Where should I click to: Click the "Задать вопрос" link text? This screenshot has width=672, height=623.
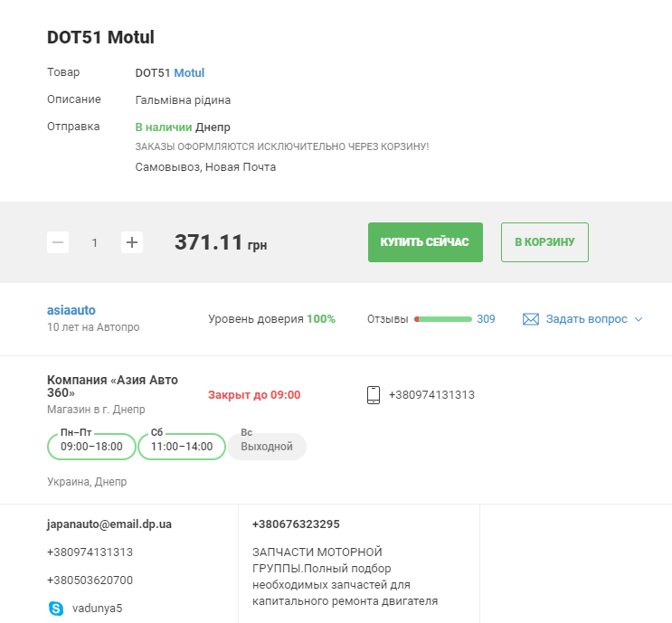(587, 319)
